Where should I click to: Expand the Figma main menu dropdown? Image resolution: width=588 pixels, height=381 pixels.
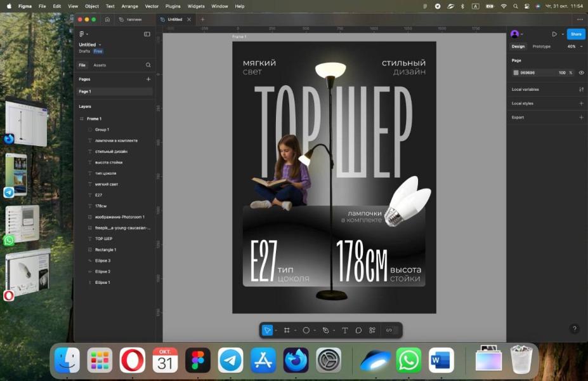pyautogui.click(x=83, y=34)
